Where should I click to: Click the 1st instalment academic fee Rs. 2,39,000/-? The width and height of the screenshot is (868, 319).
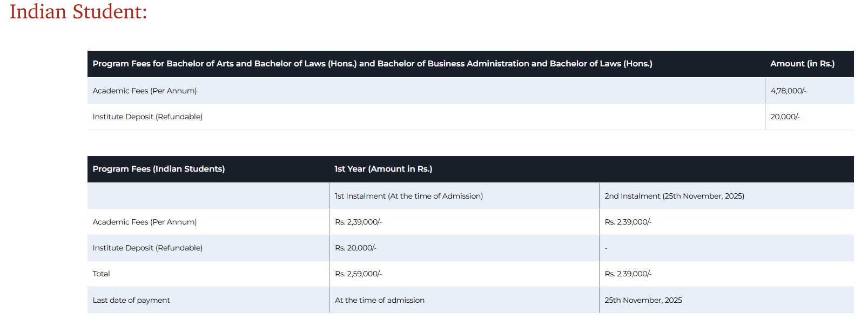(x=358, y=222)
